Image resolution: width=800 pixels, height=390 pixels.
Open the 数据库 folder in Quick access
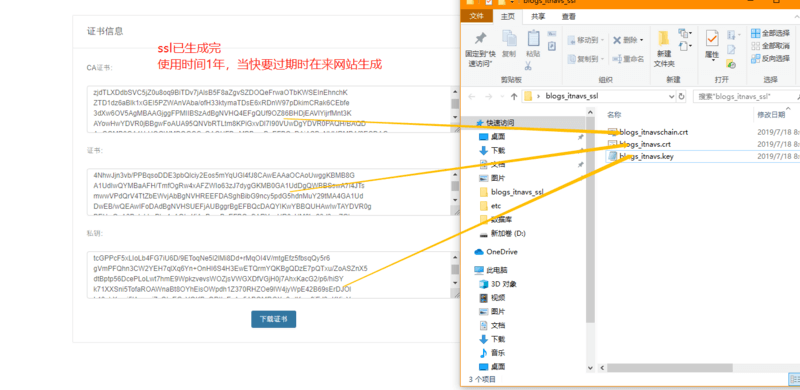(494, 220)
